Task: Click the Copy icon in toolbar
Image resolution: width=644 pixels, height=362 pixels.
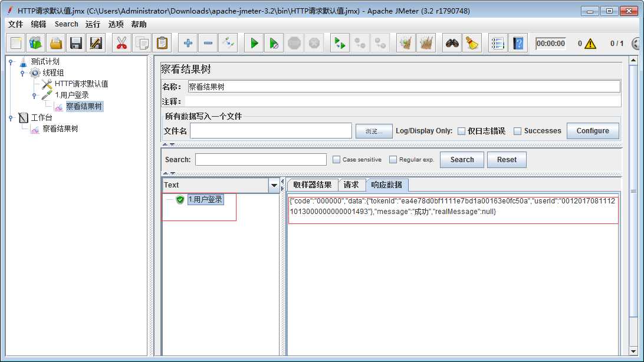Action: click(x=142, y=43)
